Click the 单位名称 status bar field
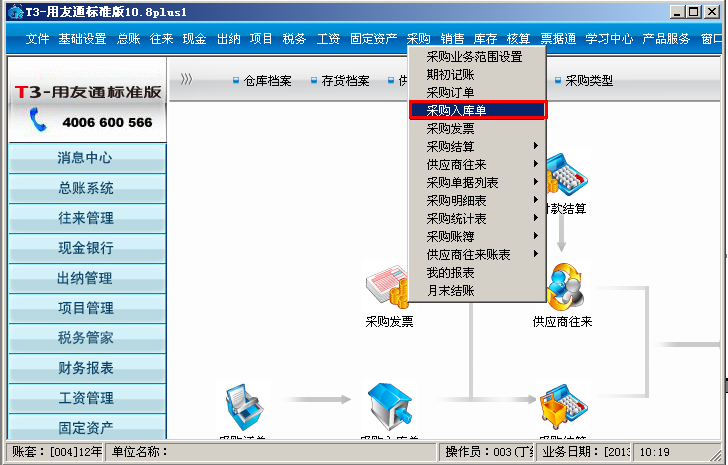 click(x=271, y=452)
